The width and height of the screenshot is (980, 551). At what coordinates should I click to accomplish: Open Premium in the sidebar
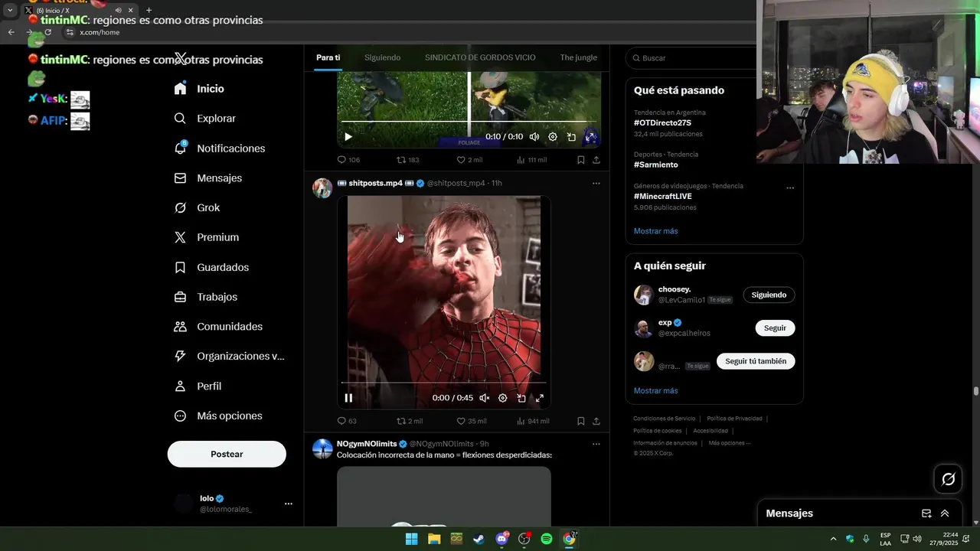click(206, 237)
